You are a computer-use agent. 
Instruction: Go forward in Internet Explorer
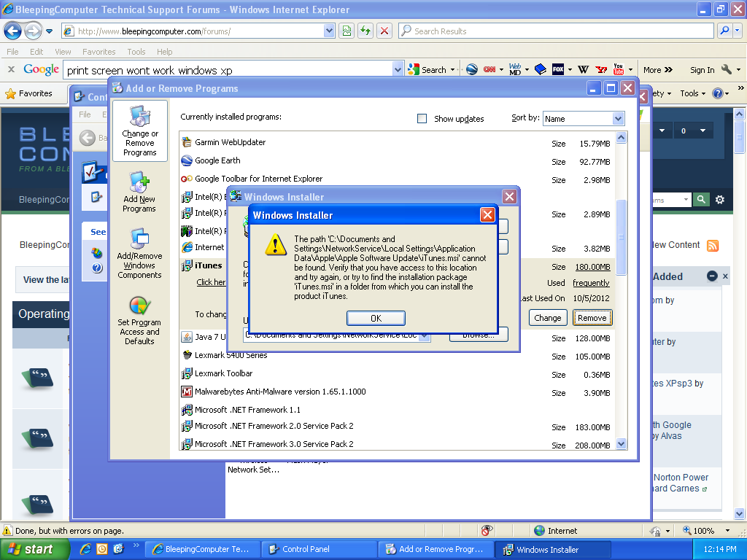pyautogui.click(x=33, y=31)
